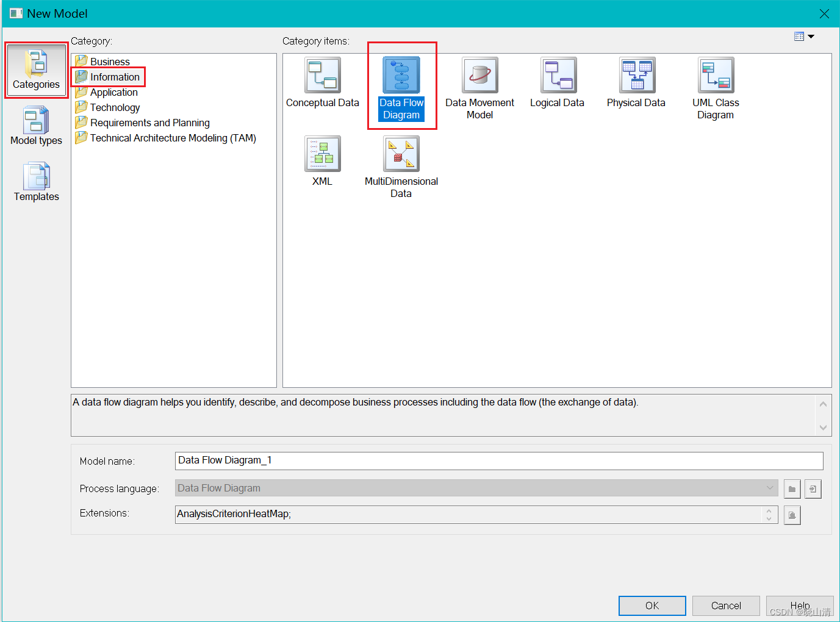The width and height of the screenshot is (840, 622).
Task: Click the Extensions stepper up arrow
Action: click(x=769, y=511)
